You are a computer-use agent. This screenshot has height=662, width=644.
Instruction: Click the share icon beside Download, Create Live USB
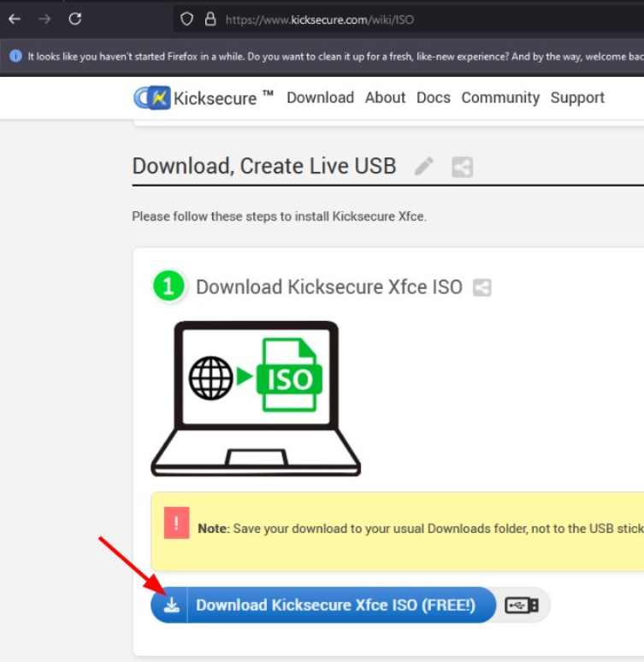tap(462, 167)
